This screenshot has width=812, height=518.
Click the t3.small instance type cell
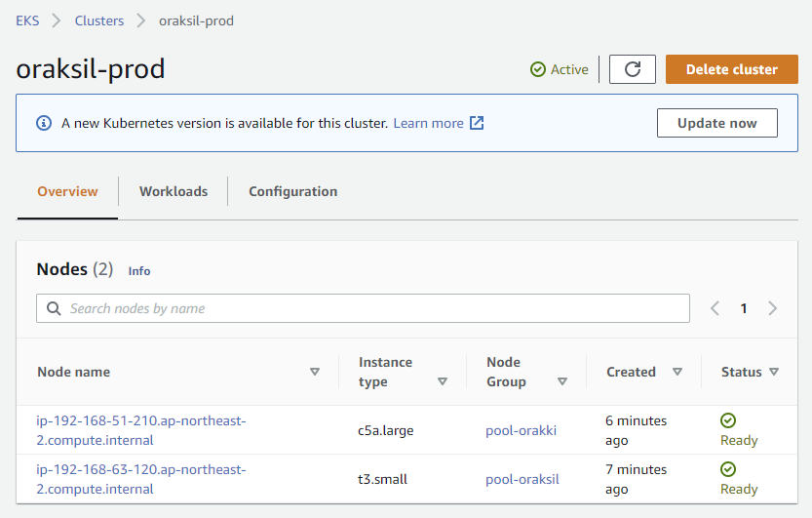point(383,479)
